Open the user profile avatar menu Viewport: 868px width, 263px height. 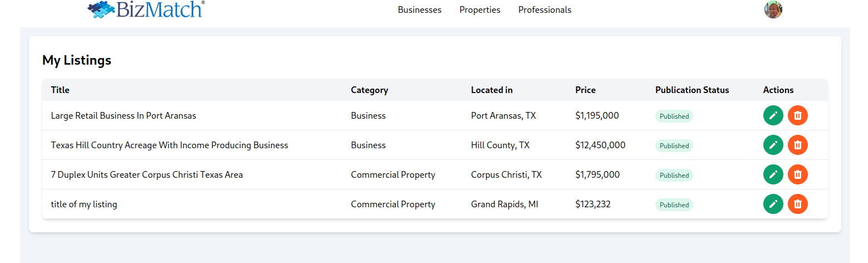pyautogui.click(x=773, y=9)
